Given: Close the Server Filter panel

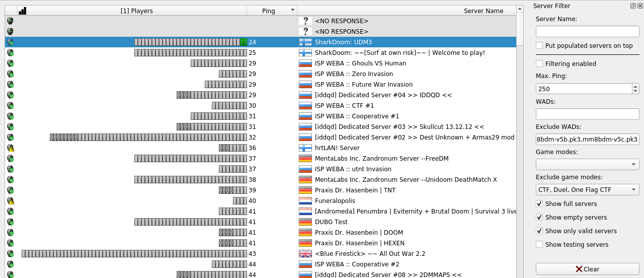Looking at the screenshot, I should click(x=639, y=6).
